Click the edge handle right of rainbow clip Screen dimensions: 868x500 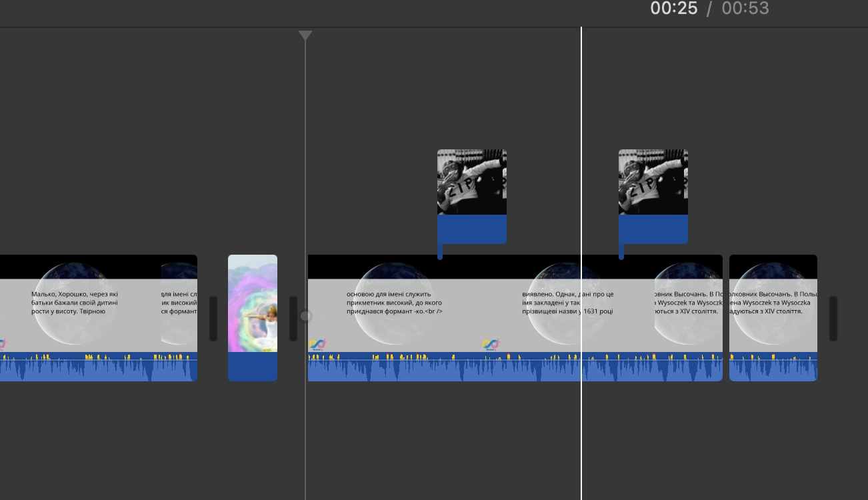[x=293, y=319]
